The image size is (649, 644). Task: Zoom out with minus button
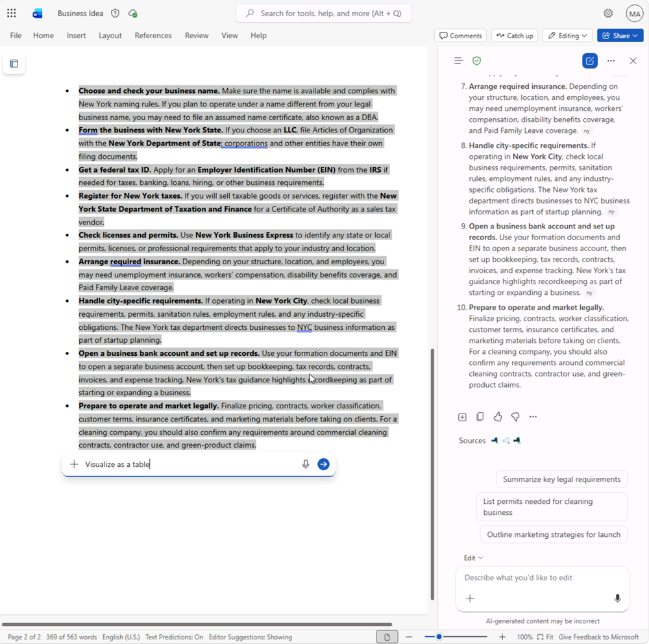click(x=409, y=637)
